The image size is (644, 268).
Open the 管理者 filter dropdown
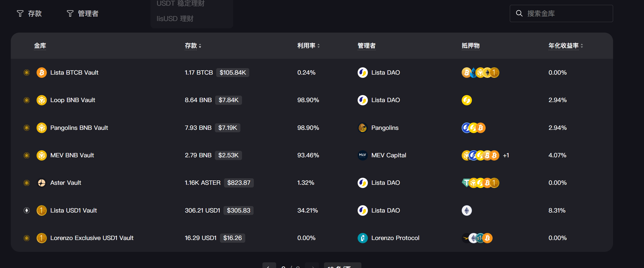click(83, 13)
